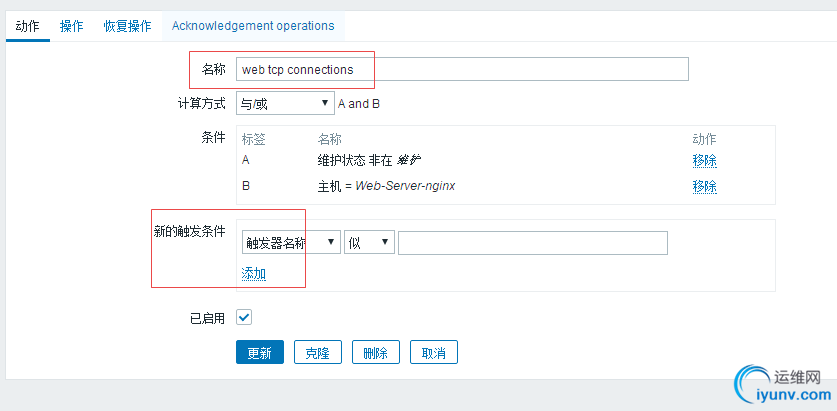
Task: Click the 取消 button
Action: (x=434, y=353)
